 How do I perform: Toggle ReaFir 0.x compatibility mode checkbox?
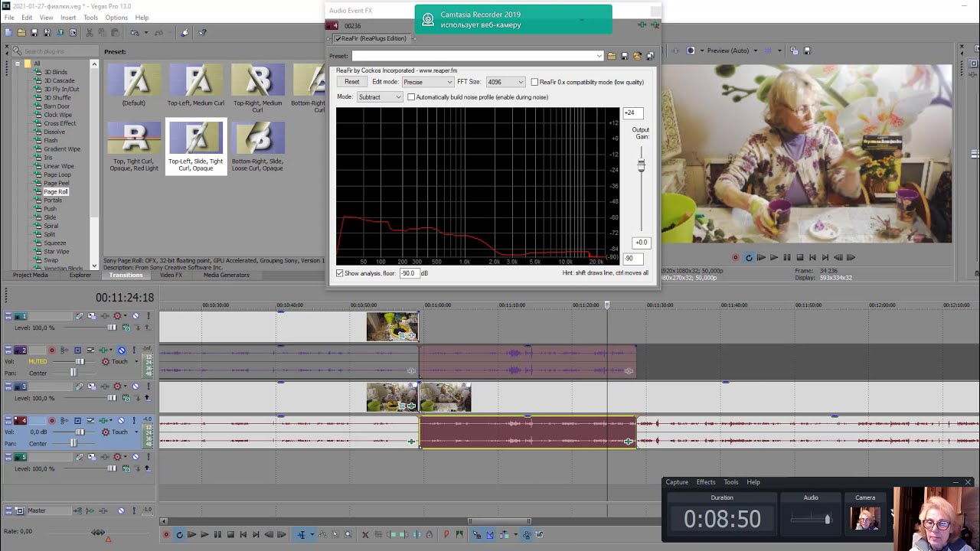click(534, 82)
